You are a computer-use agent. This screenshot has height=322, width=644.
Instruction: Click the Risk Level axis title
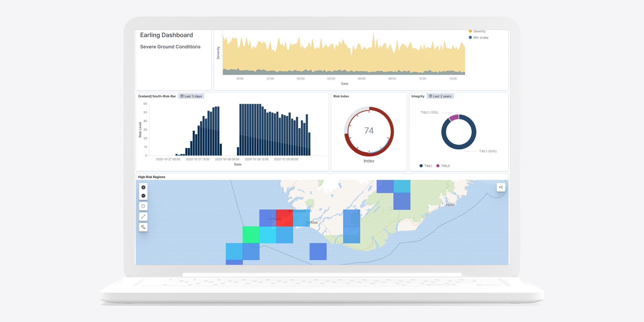pos(140,130)
